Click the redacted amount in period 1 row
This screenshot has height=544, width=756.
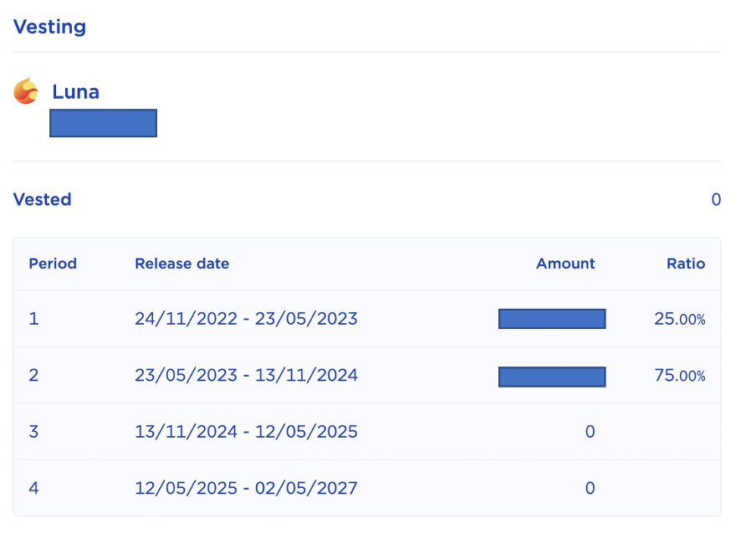[x=552, y=319]
